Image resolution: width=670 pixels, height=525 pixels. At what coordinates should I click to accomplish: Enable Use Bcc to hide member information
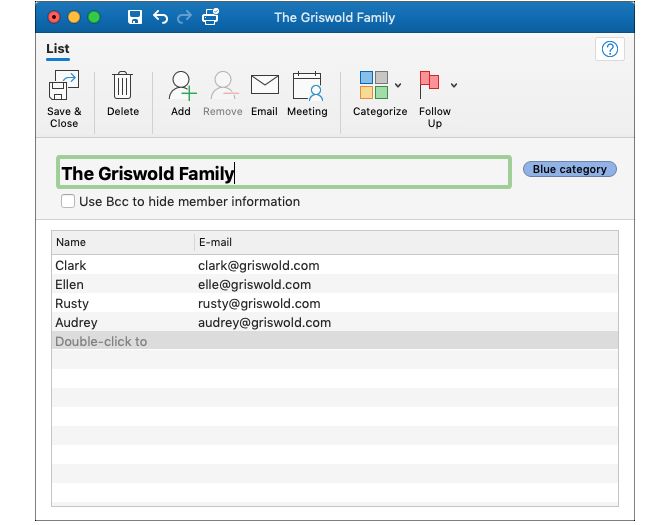68,201
